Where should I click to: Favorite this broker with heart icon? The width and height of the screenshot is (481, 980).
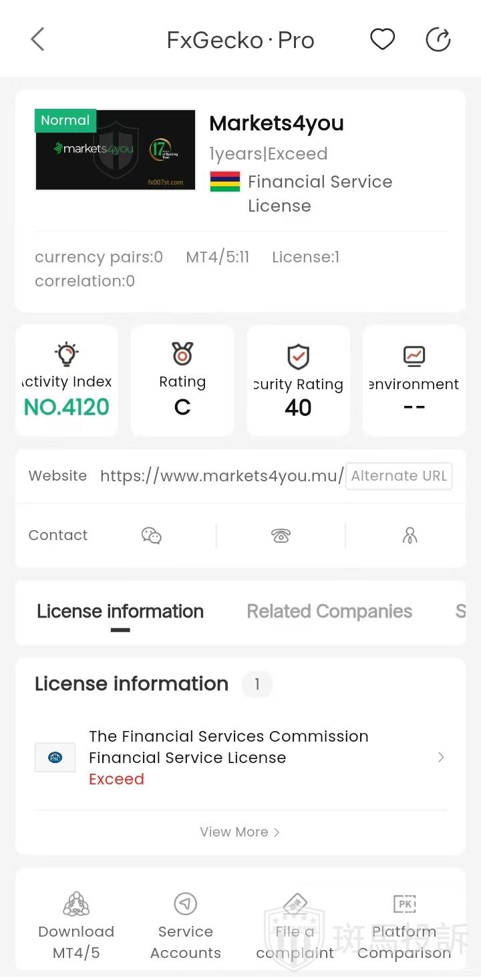383,40
